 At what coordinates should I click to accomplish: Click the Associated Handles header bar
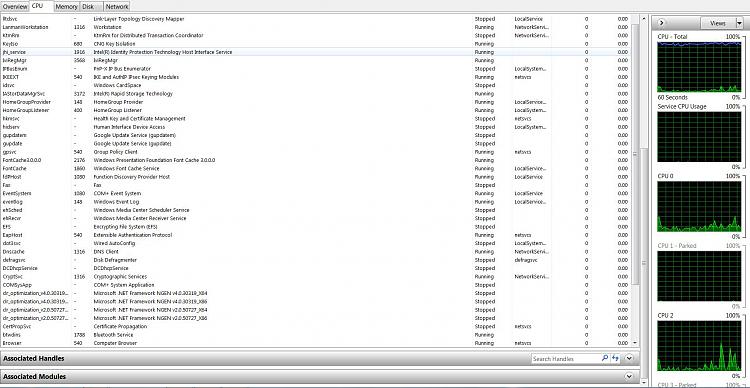tap(320, 358)
